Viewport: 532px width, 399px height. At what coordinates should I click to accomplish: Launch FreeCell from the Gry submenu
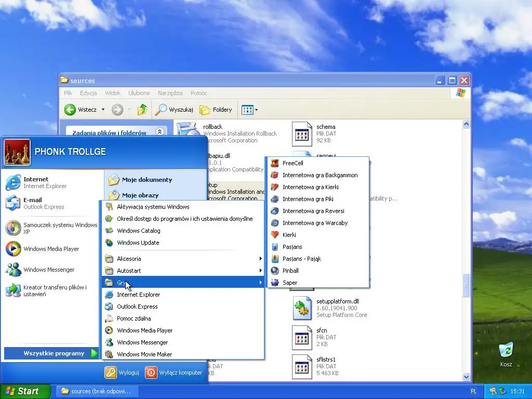(318, 163)
